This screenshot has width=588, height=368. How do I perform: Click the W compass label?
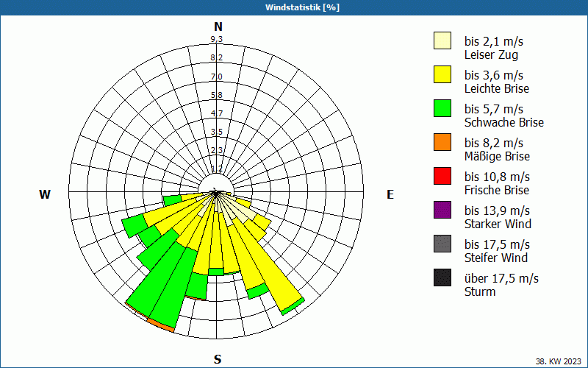45,194
